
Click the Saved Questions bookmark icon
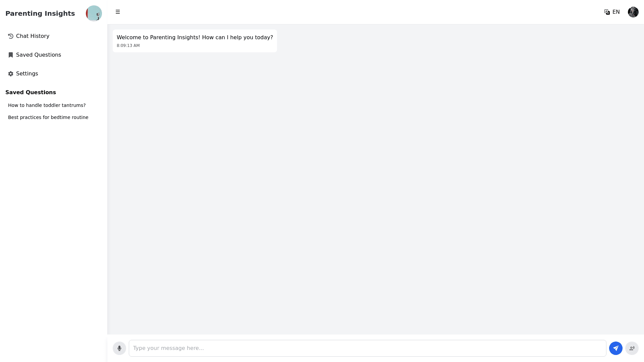coord(11,55)
